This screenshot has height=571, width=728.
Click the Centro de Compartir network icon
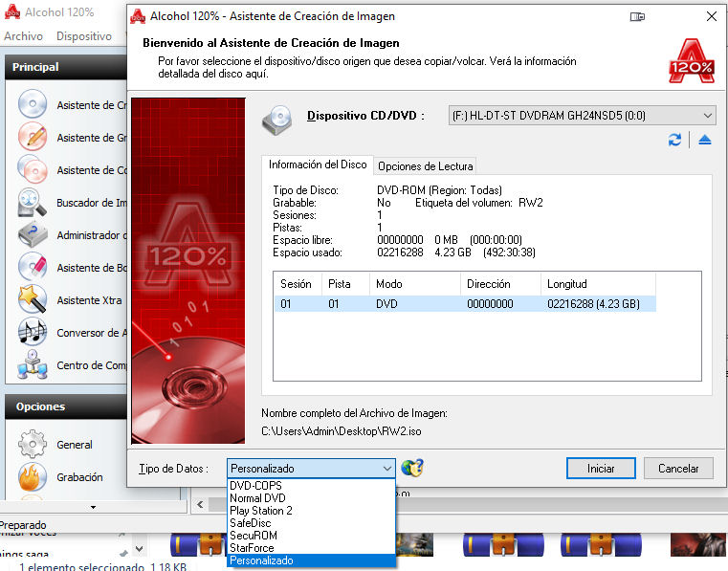click(32, 364)
